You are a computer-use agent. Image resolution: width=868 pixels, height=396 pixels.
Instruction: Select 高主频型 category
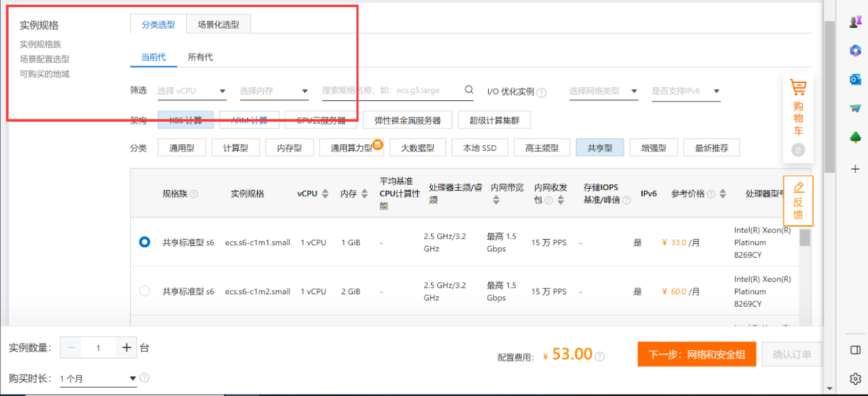pos(542,148)
